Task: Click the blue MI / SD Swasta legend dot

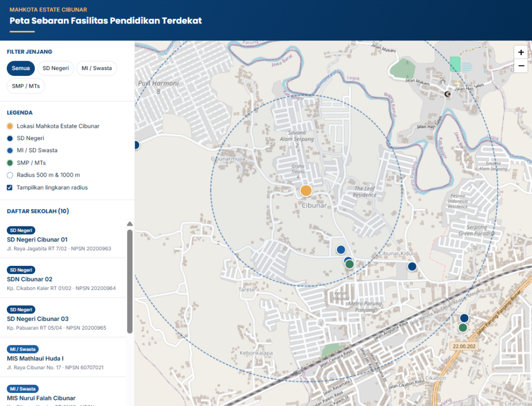Action: click(x=10, y=151)
